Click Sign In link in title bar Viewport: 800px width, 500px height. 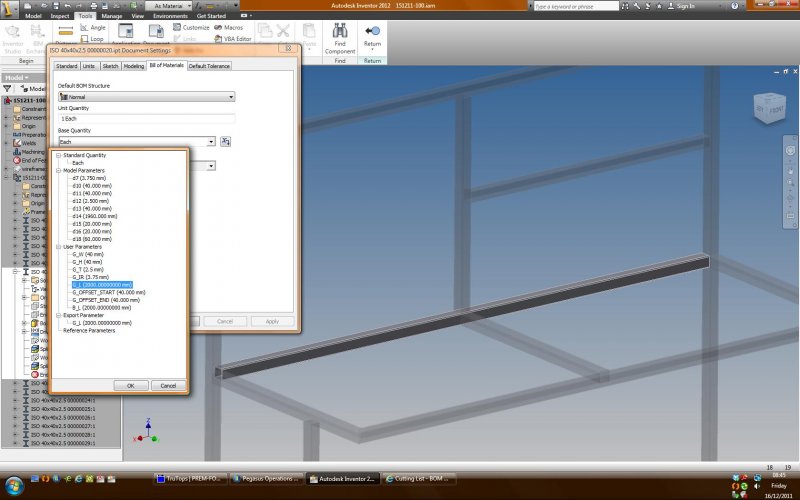tap(681, 6)
